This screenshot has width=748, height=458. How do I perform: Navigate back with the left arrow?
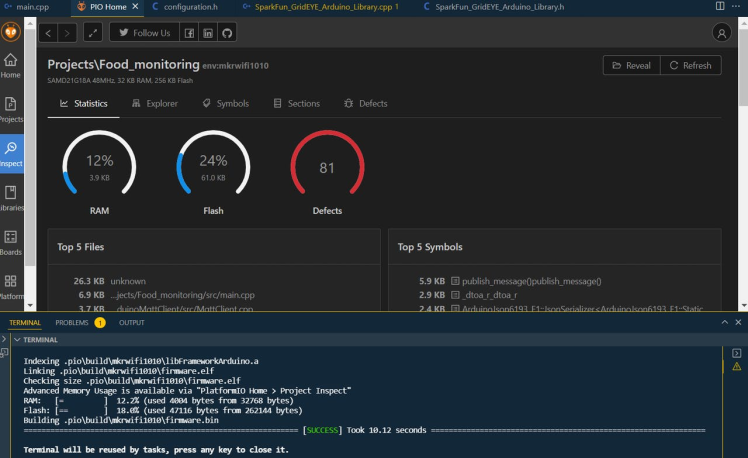(49, 33)
